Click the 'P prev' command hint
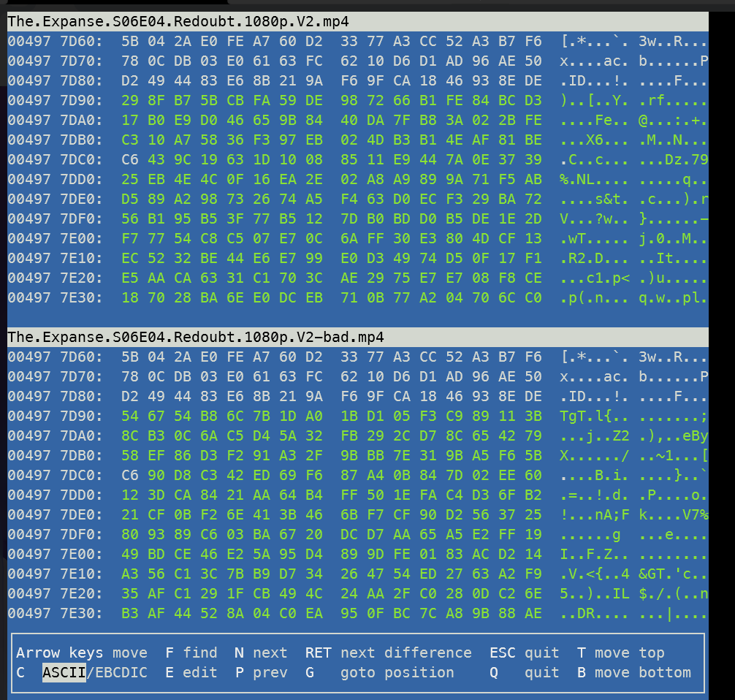 [x=261, y=672]
